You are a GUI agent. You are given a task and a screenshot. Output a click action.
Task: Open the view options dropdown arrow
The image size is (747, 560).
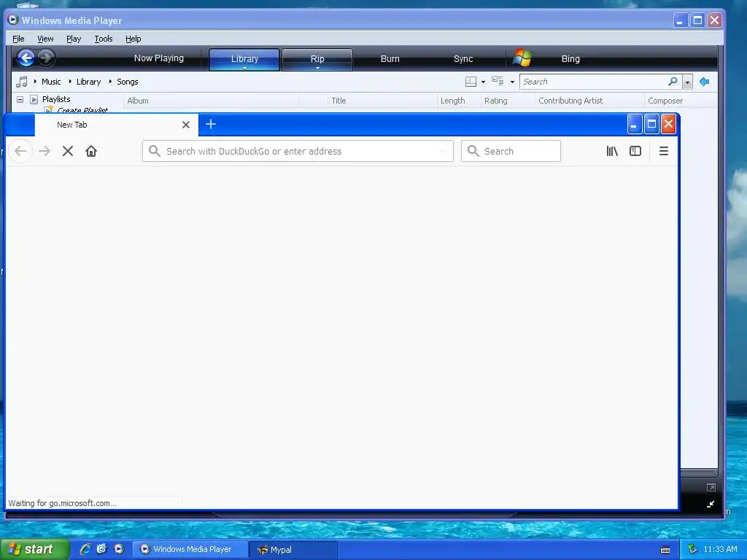tap(512, 82)
